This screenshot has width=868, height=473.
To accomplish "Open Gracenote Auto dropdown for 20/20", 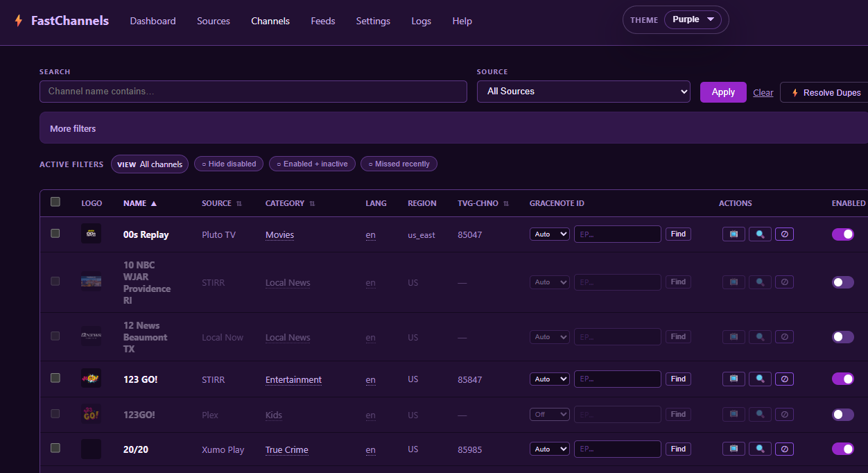I will [x=549, y=449].
